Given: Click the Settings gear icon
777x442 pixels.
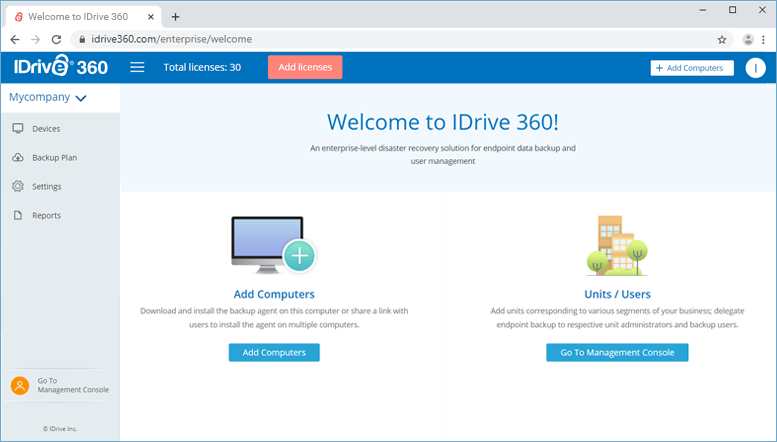Looking at the screenshot, I should 18,186.
